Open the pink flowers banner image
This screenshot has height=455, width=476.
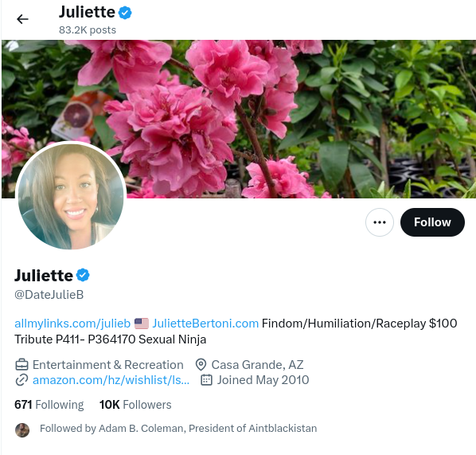click(239, 119)
